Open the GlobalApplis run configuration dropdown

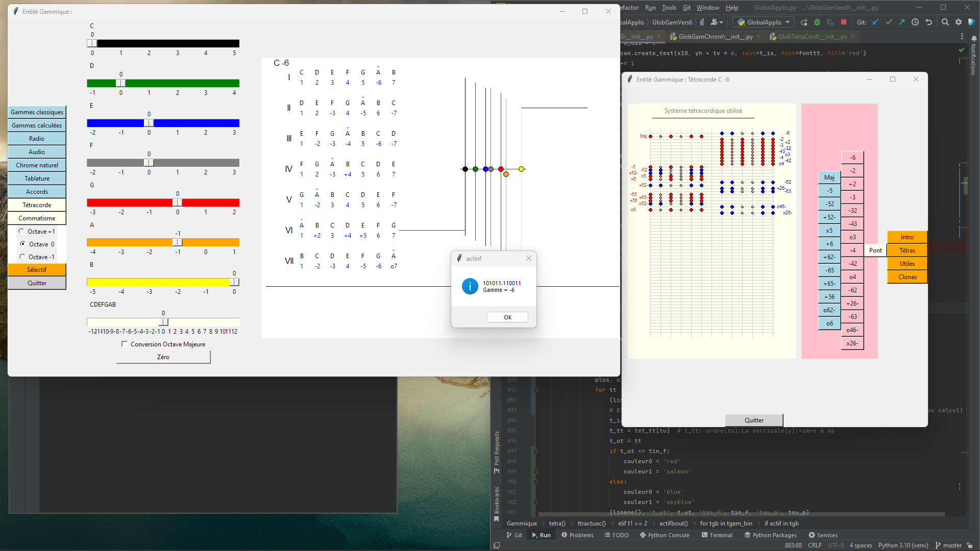764,22
